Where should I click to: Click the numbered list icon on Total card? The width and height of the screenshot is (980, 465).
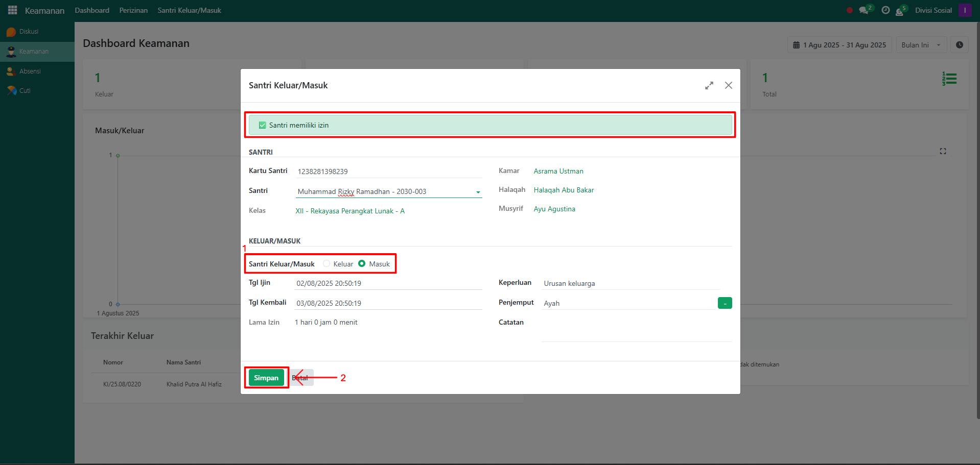949,79
